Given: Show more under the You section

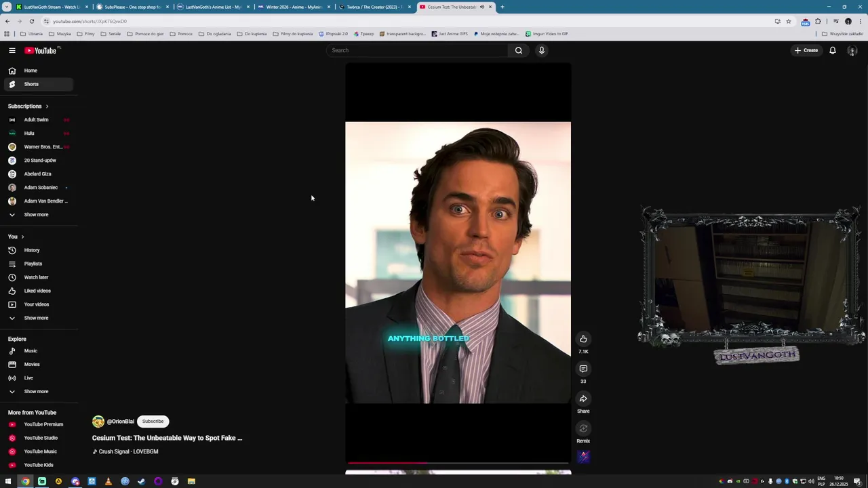Looking at the screenshot, I should 40,318.
